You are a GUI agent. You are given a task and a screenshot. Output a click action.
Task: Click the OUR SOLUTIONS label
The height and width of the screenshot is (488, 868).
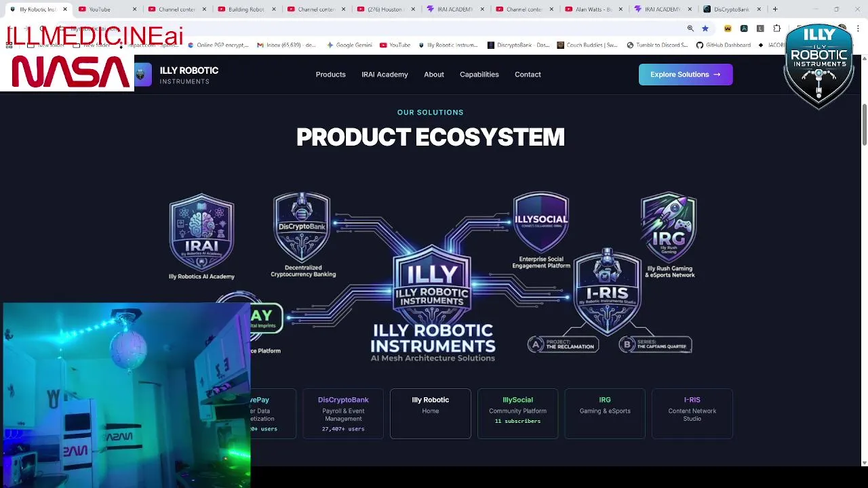point(431,113)
